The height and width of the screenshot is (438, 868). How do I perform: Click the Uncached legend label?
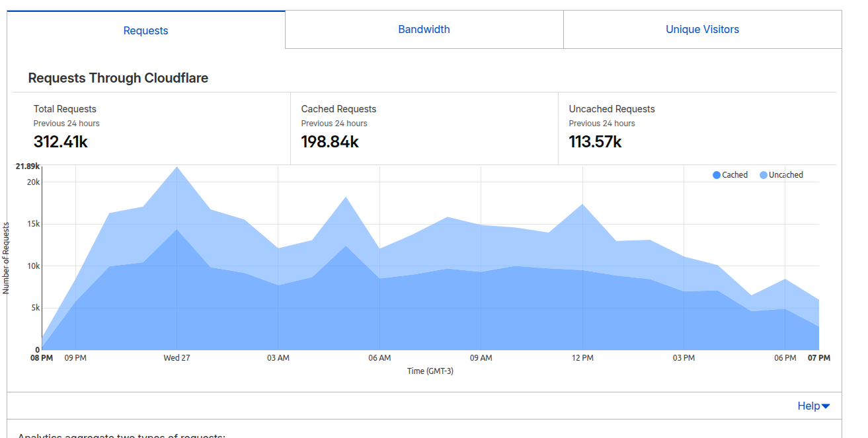pyautogui.click(x=786, y=175)
